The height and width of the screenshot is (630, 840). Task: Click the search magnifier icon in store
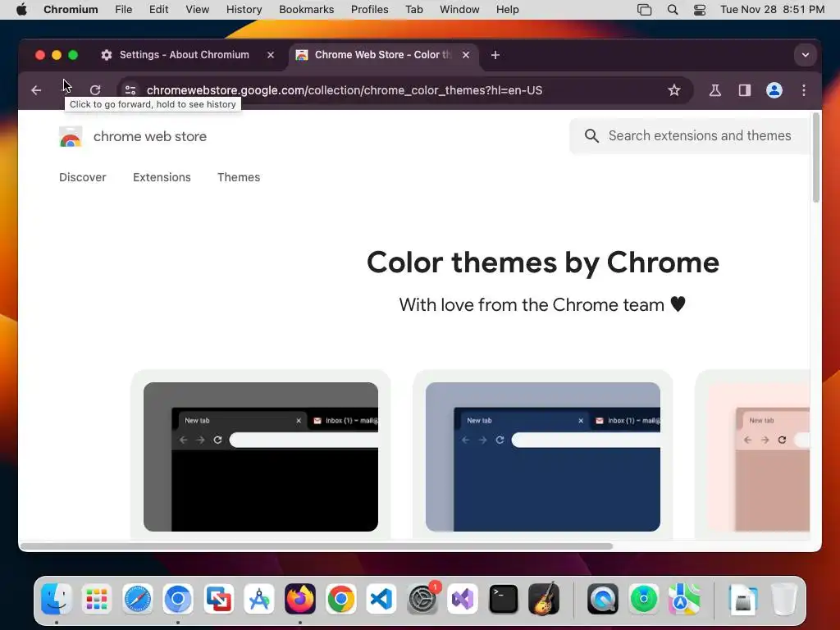[x=591, y=136]
